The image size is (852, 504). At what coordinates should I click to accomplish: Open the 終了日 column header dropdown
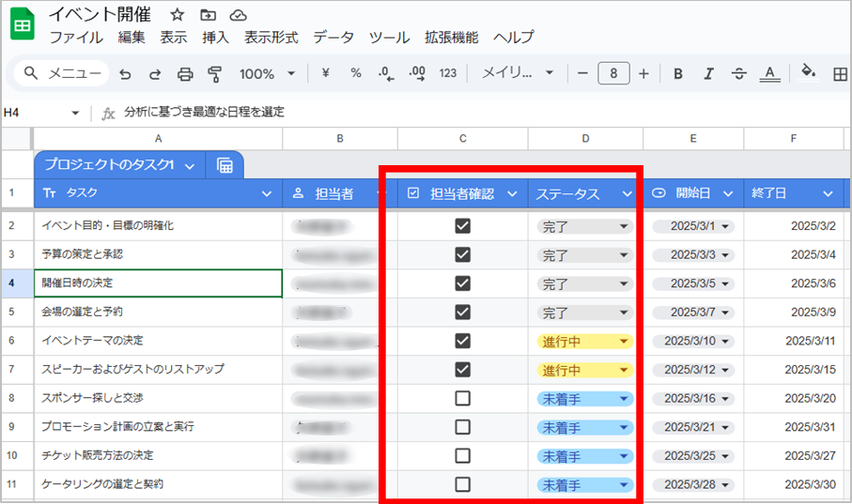(x=829, y=194)
